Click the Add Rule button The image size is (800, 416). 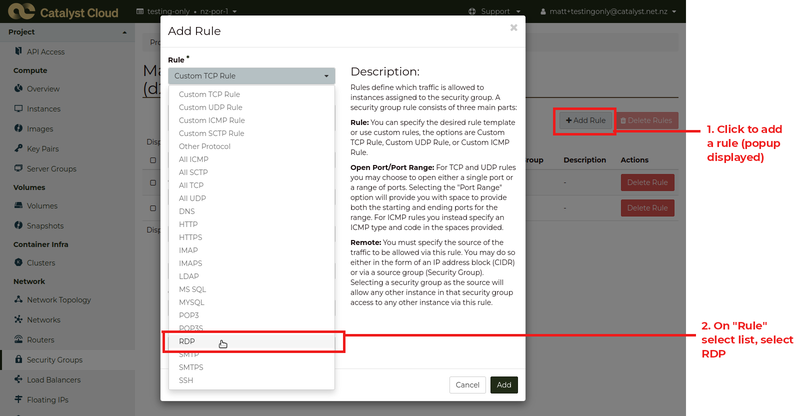(586, 120)
